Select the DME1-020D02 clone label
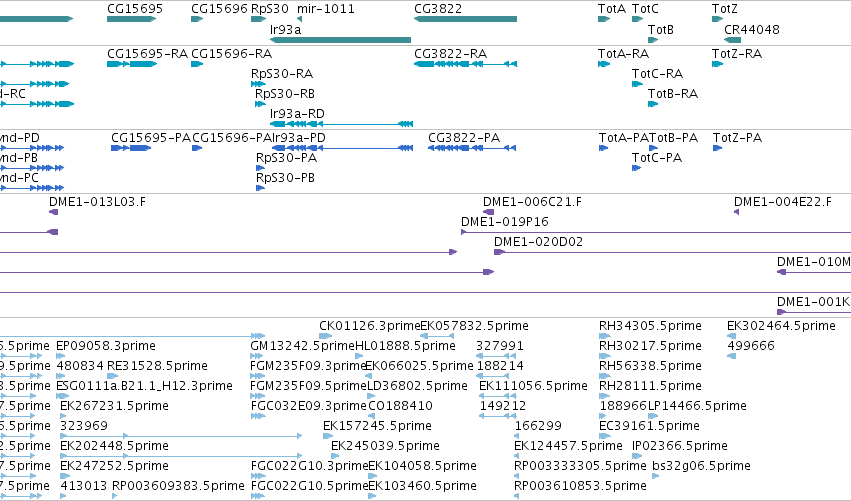The height and width of the screenshot is (501, 851). (538, 242)
